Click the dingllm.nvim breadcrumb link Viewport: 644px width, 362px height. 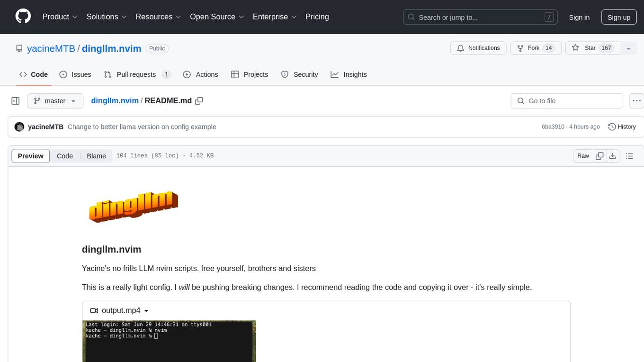pos(115,100)
